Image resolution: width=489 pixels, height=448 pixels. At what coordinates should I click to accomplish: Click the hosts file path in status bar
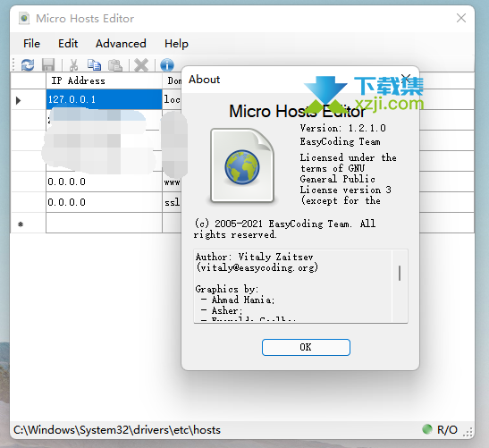pyautogui.click(x=117, y=430)
